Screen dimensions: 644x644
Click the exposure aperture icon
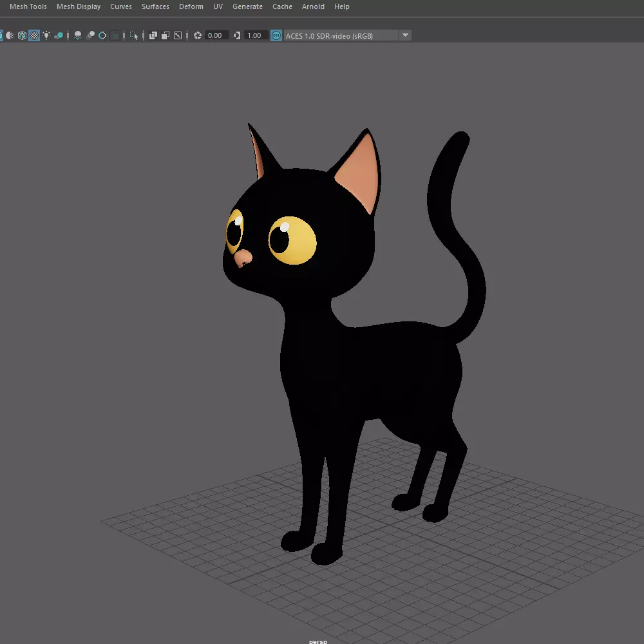pos(198,35)
